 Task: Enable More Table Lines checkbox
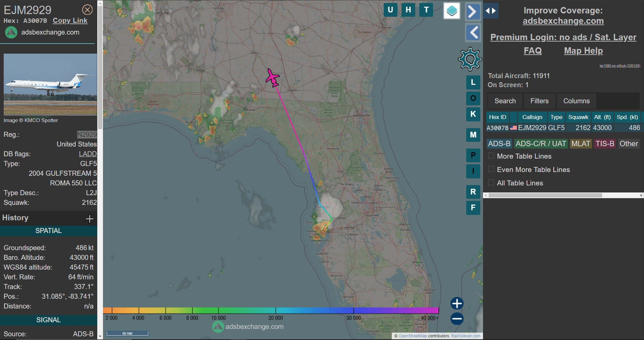(491, 156)
